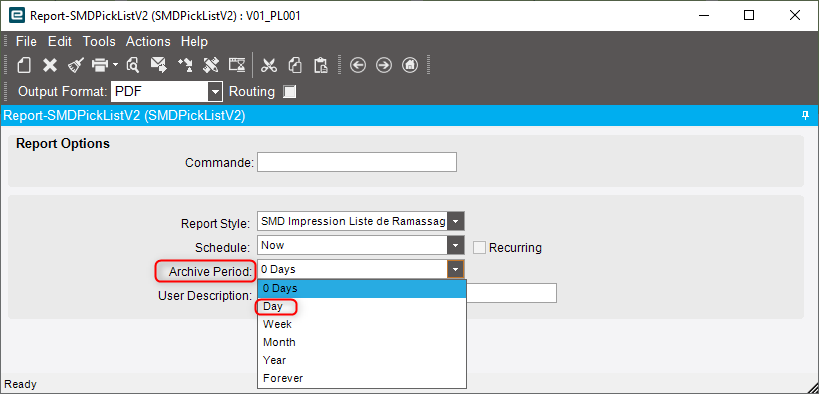The image size is (819, 394).
Task: Open the Tools menu
Action: click(x=99, y=41)
